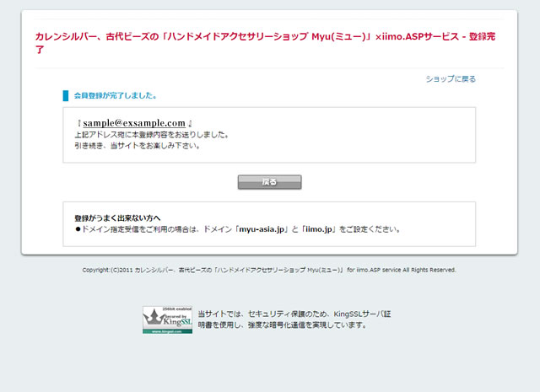Click the KingSSL security seal badge
This screenshot has height=392, width=540.
(167, 320)
